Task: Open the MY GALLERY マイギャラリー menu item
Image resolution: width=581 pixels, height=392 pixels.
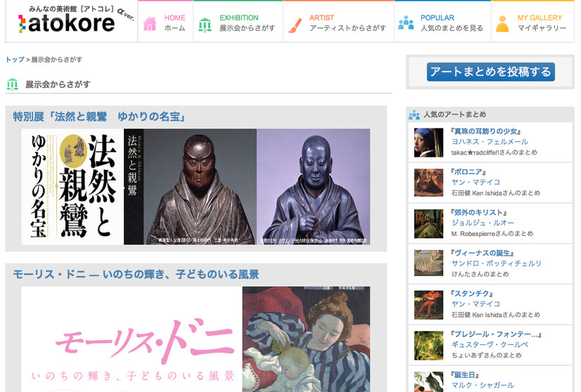Action: 533,22
